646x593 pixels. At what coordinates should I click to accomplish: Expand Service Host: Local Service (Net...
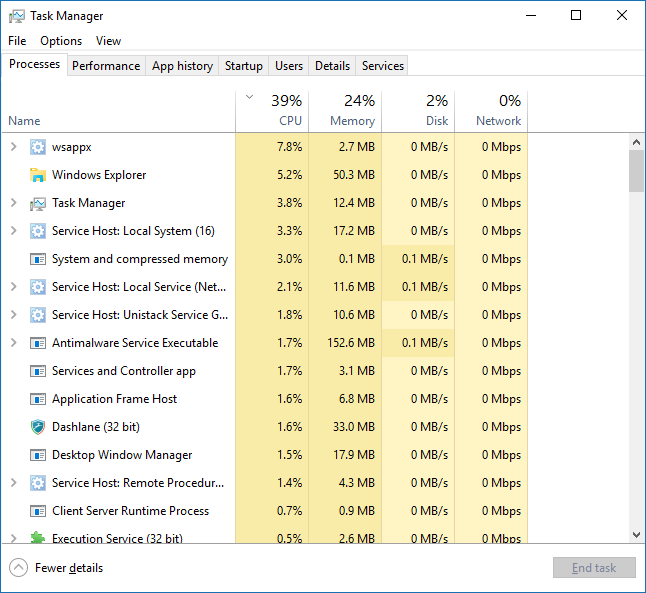tap(14, 287)
